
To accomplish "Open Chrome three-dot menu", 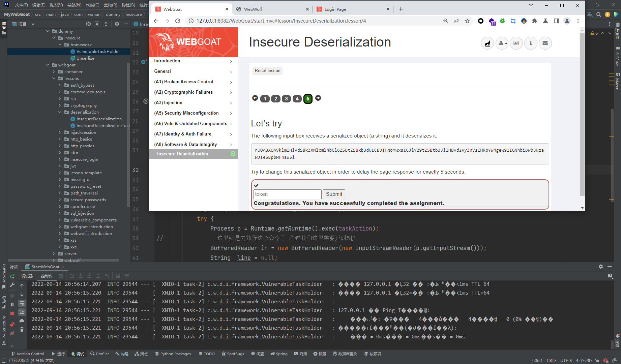I will [578, 21].
